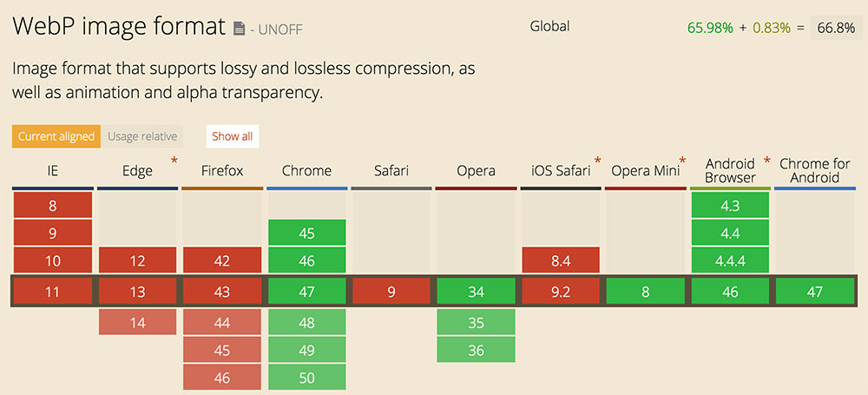Click the asterisk note beside iOS Safari
868x395 pixels.
coord(598,161)
